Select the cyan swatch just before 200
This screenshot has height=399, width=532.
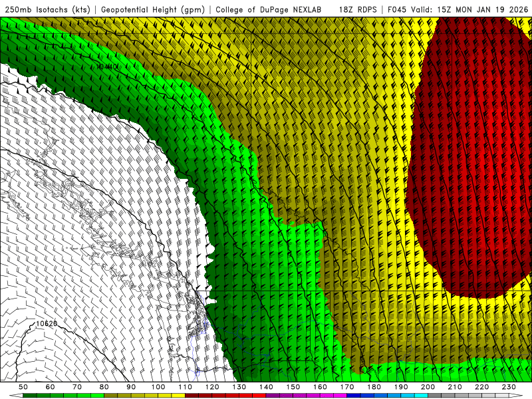[421, 396]
